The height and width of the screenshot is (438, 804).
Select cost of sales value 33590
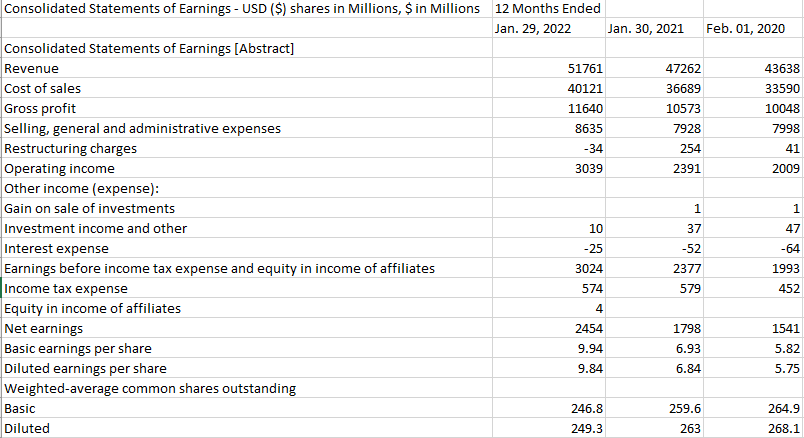point(782,89)
